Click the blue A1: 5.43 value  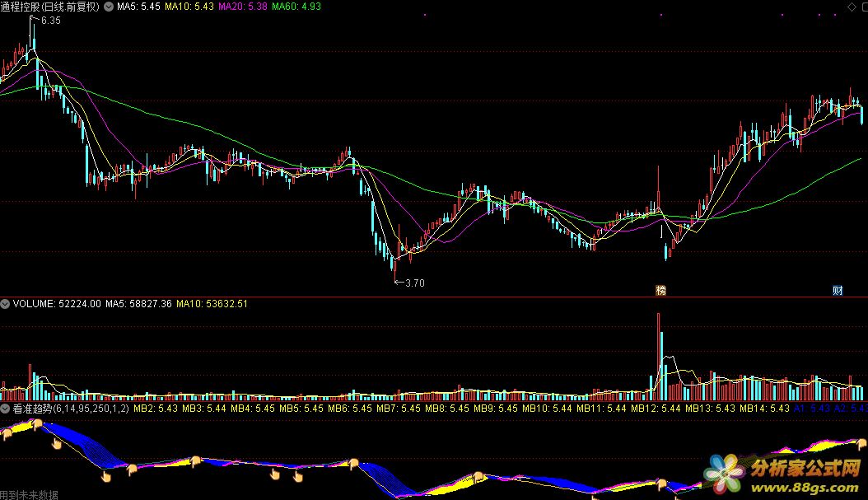coord(811,409)
